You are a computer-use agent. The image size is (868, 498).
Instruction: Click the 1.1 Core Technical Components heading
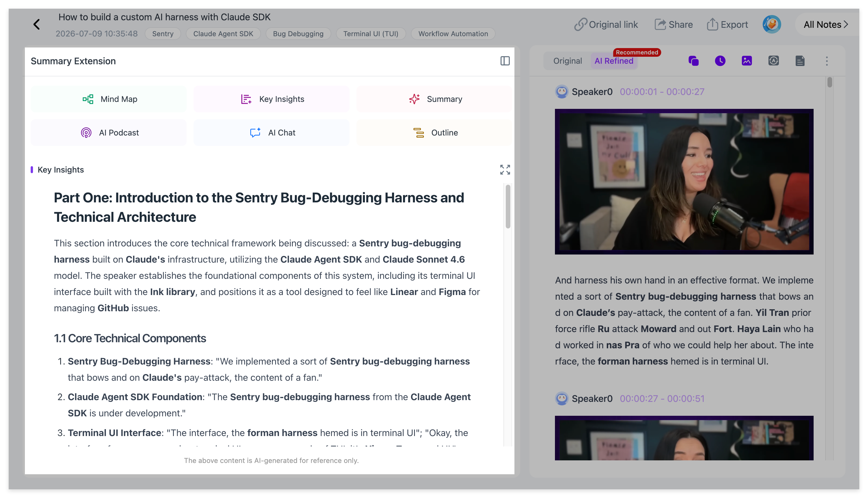pos(130,338)
